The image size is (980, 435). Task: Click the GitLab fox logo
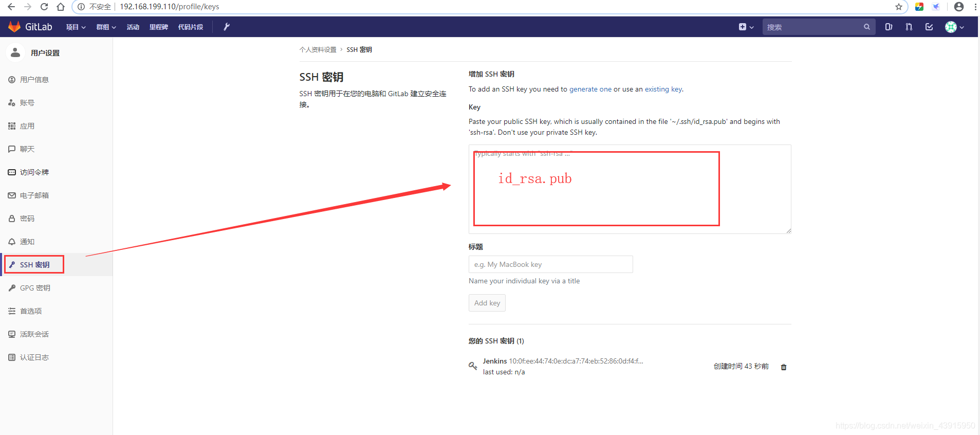tap(14, 27)
